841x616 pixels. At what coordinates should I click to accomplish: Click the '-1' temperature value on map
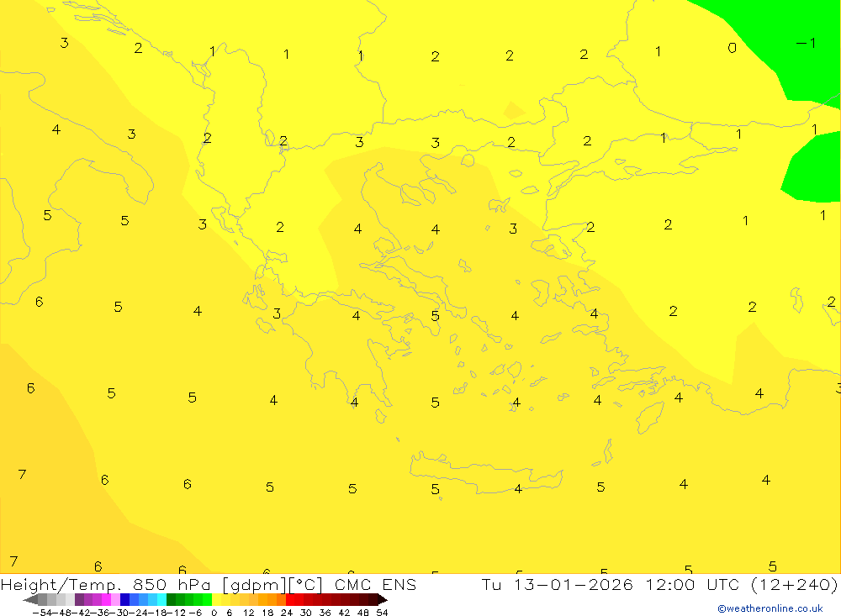(807, 43)
